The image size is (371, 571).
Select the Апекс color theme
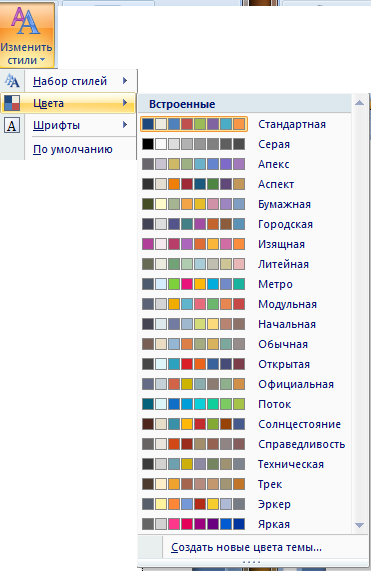pyautogui.click(x=245, y=164)
